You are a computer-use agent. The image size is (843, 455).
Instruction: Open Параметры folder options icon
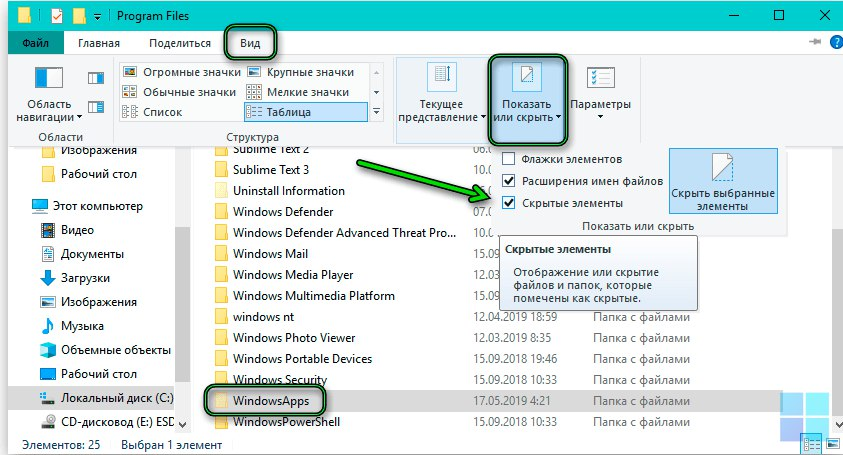(600, 90)
